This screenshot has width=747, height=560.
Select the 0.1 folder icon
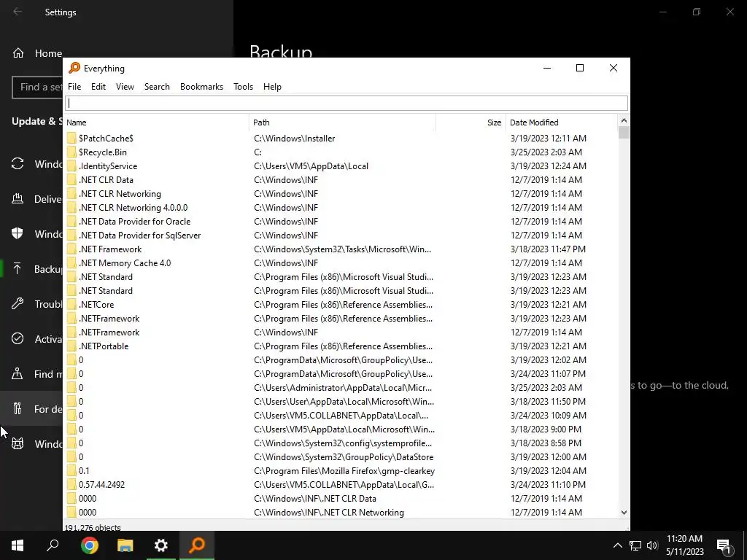coord(71,470)
